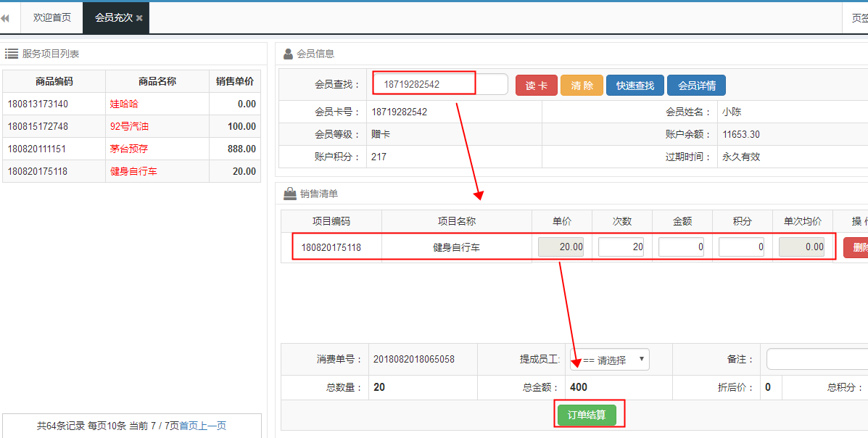
Task: Click the green 订单结算 button
Action: [x=587, y=416]
